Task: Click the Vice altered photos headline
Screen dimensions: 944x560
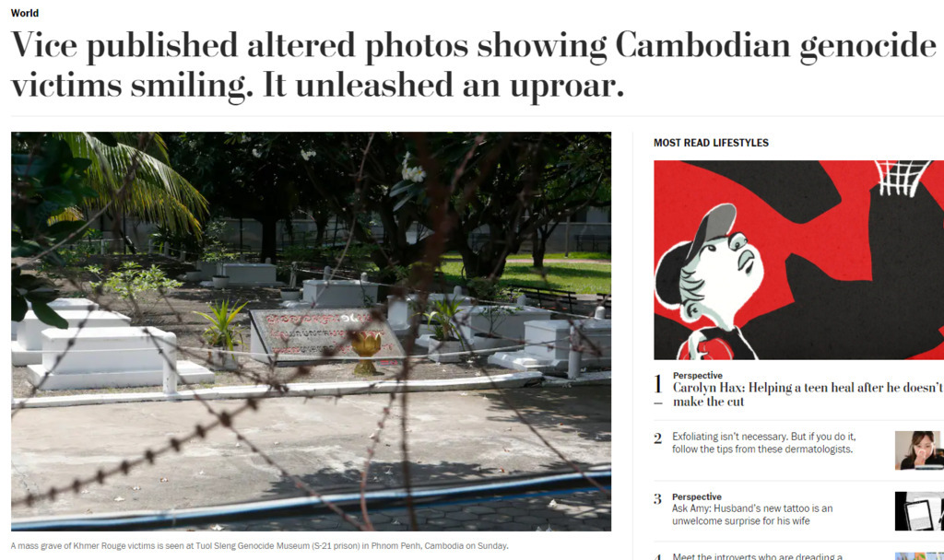Action: coord(474,65)
